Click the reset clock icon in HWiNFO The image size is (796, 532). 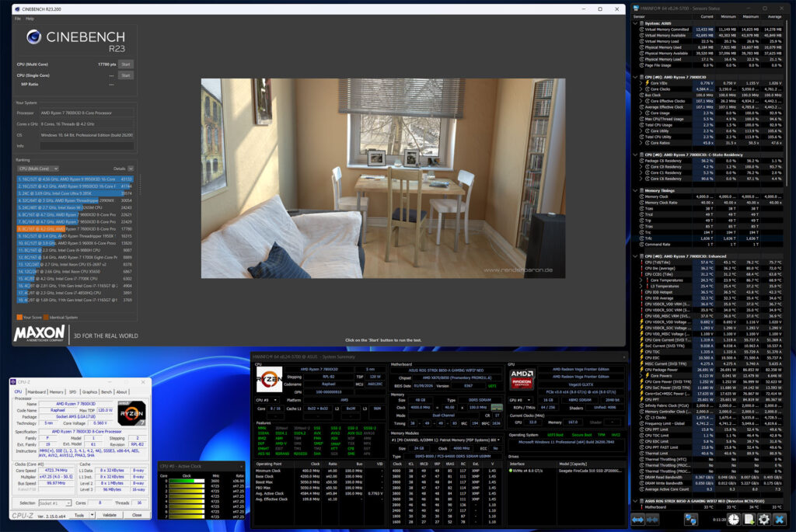tap(735, 520)
